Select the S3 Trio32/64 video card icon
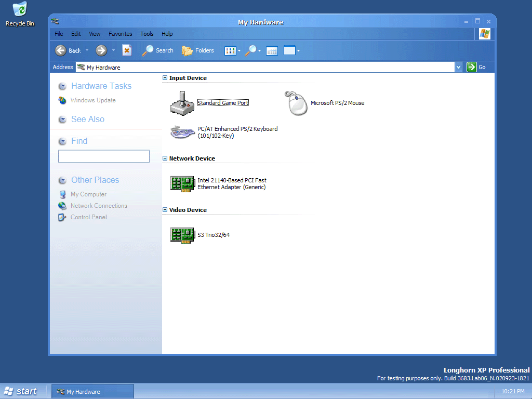 182,235
